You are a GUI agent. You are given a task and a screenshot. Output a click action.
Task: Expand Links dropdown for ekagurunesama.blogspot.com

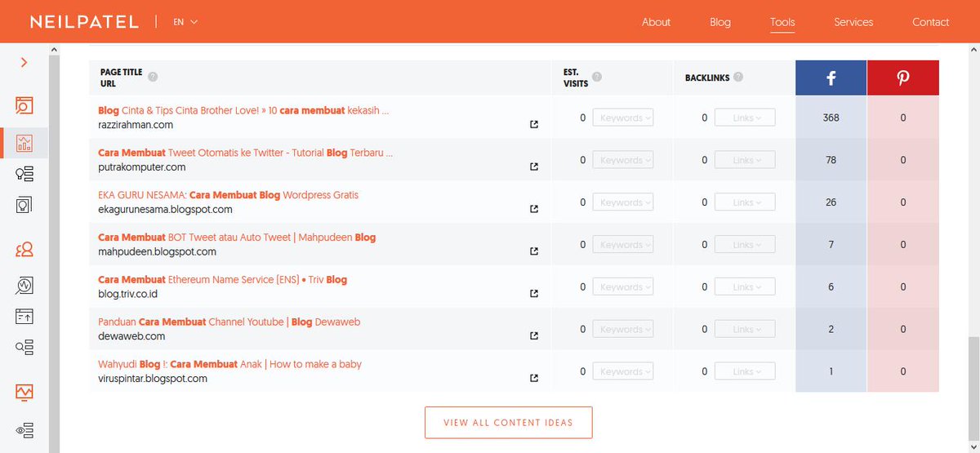pos(745,202)
